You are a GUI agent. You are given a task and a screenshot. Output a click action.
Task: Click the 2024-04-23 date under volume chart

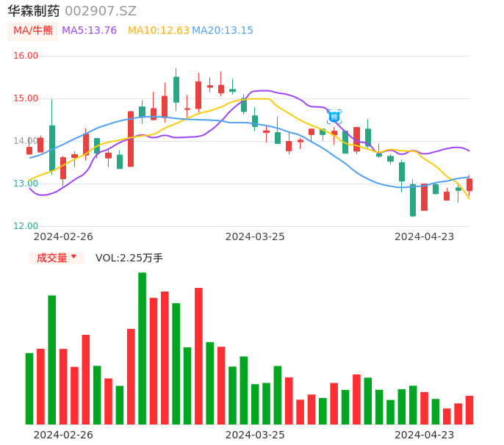[x=425, y=435]
